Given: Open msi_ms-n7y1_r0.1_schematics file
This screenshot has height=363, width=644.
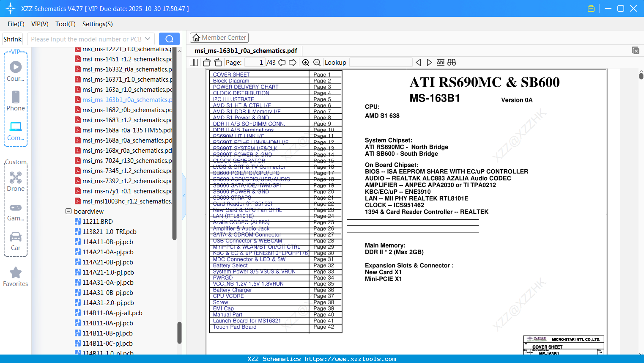Looking at the screenshot, I should click(x=127, y=191).
